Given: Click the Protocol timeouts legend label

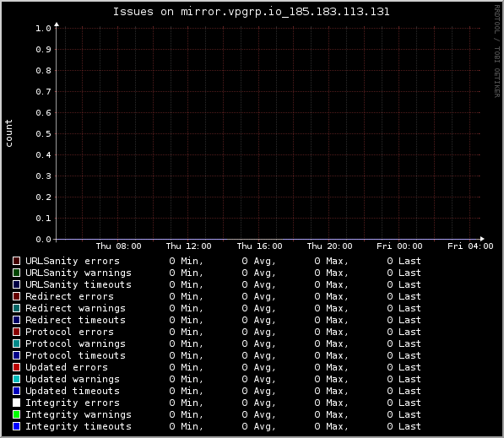Looking at the screenshot, I should (x=75, y=355).
